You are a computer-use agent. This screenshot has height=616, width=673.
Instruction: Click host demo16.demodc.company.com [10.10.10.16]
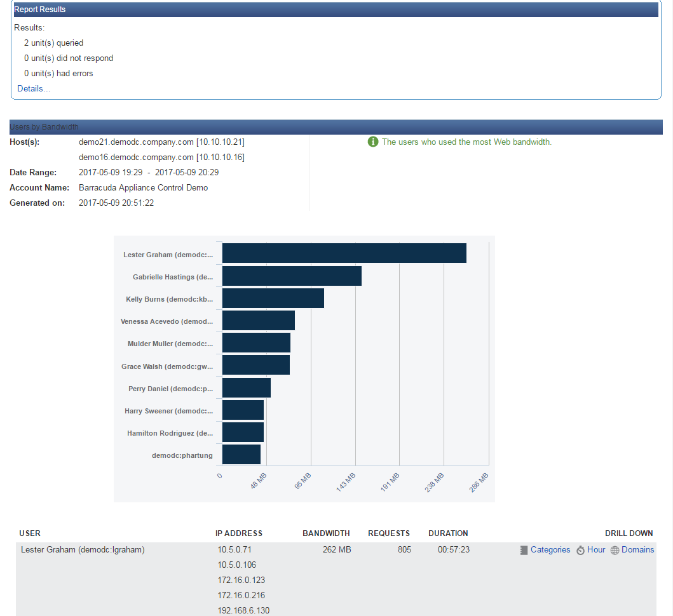tap(161, 157)
